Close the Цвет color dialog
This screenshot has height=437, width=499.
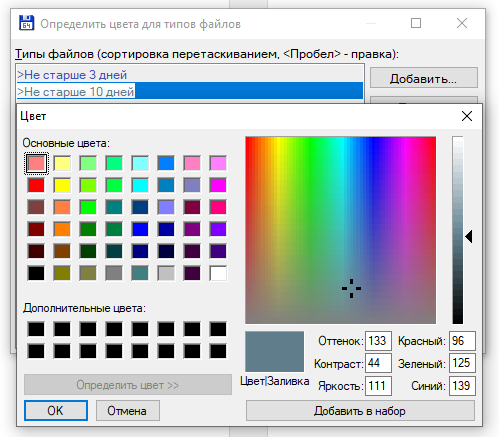tap(467, 116)
